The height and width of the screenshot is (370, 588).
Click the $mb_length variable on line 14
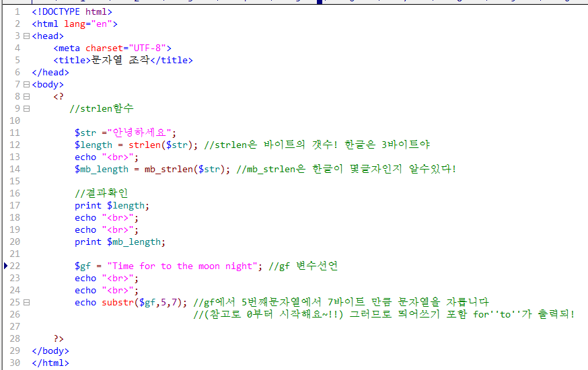click(101, 169)
